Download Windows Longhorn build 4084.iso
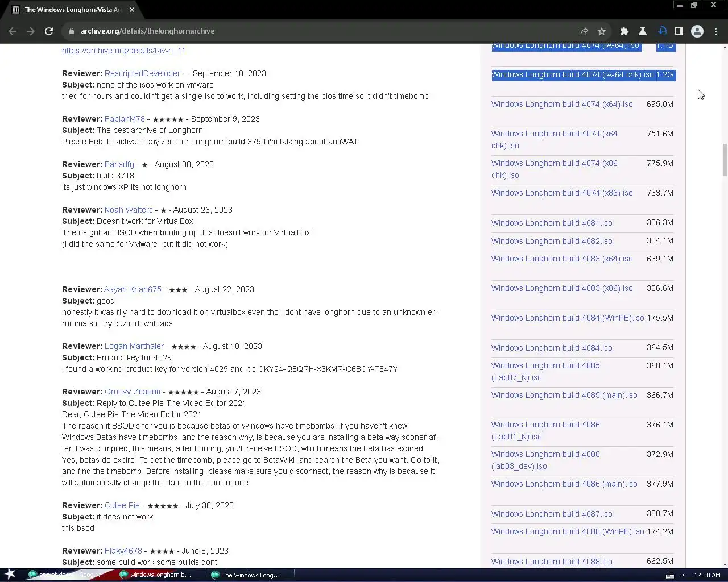 coord(552,348)
